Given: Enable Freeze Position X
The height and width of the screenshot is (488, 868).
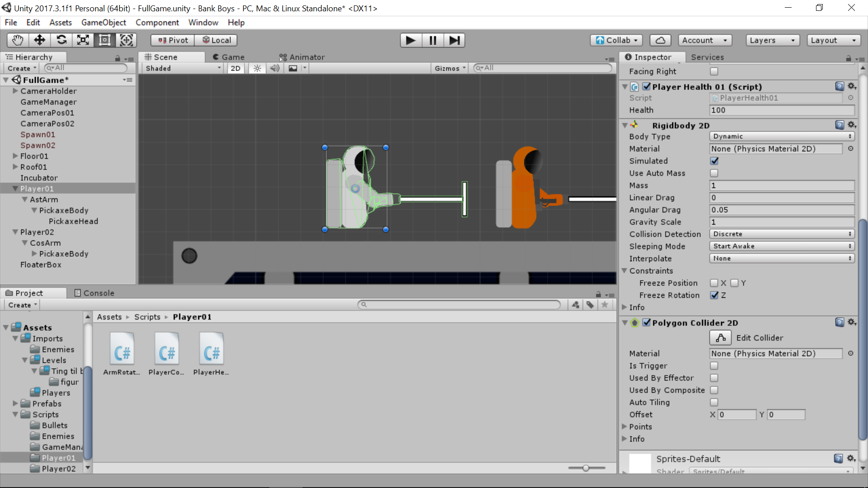Looking at the screenshot, I should [714, 283].
